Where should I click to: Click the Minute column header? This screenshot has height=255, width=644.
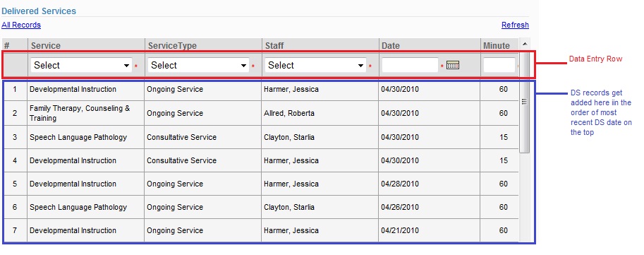coord(499,46)
